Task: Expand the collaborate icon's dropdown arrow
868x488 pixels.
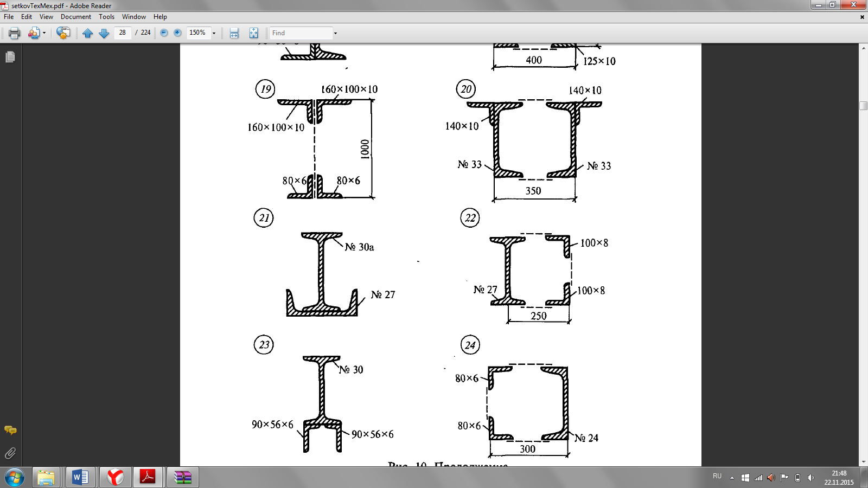Action: pyautogui.click(x=44, y=33)
